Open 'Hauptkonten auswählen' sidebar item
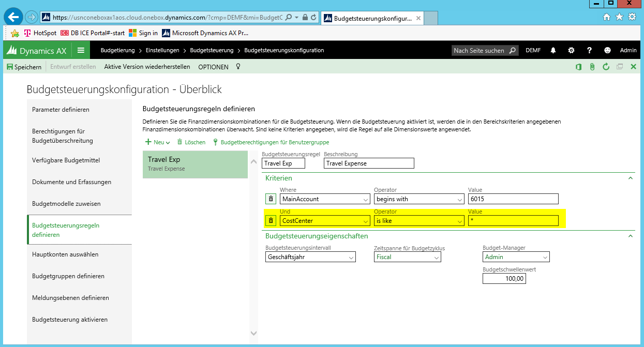Viewport: 644px width, 347px height. pos(65,254)
